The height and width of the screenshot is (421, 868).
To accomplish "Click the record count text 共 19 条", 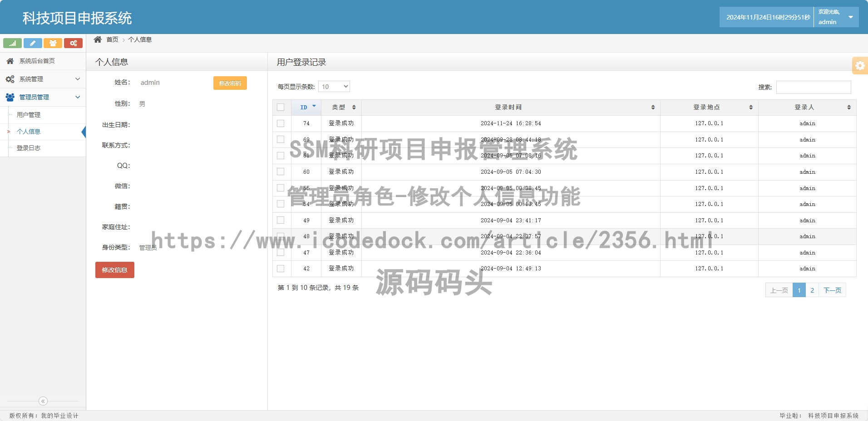I will 347,288.
